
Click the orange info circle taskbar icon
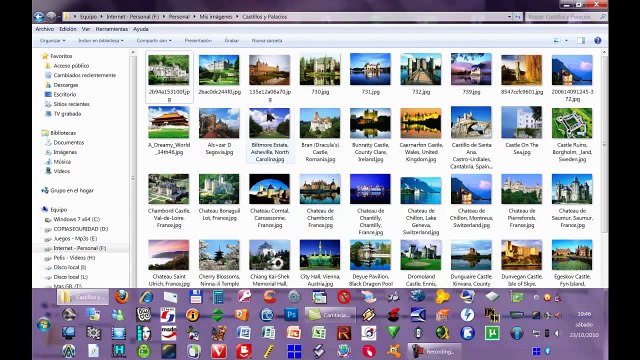[x=193, y=315]
